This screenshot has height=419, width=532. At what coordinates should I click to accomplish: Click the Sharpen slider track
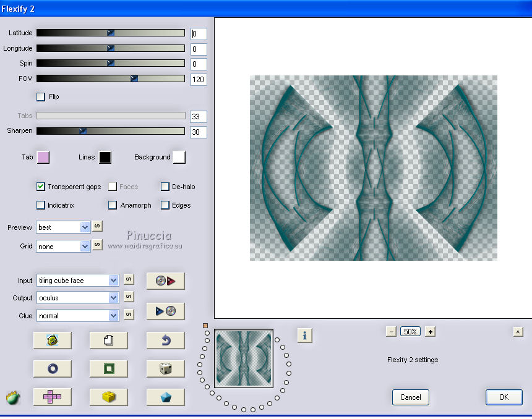click(x=111, y=131)
